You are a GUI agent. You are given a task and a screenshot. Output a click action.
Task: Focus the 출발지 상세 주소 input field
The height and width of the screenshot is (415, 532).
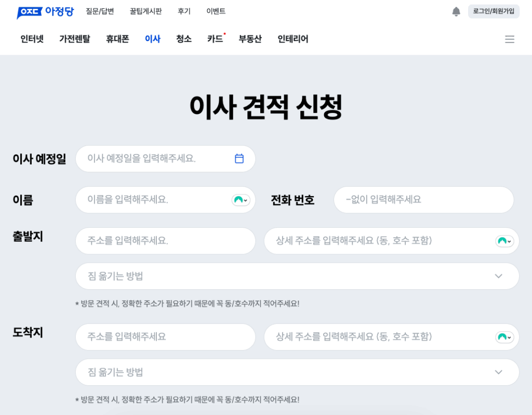pos(392,241)
